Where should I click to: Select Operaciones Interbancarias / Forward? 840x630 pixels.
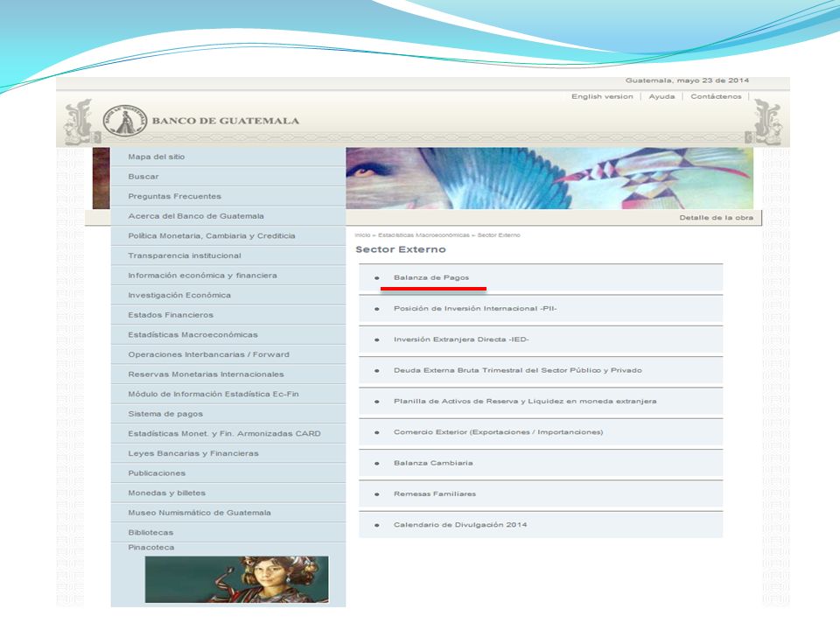tap(228, 355)
